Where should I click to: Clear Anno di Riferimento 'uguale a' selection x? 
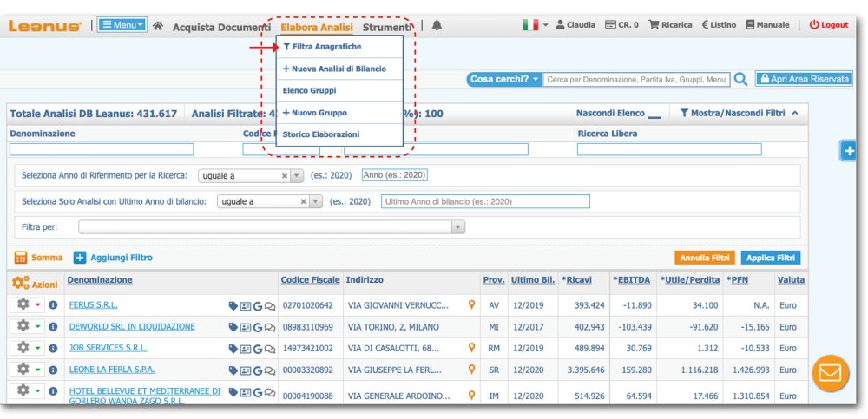285,175
